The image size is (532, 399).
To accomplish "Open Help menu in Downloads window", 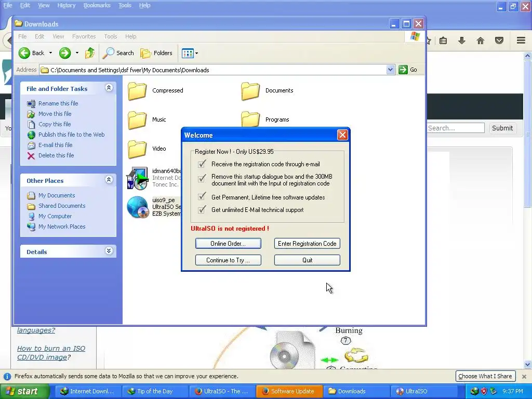I will coord(130,36).
